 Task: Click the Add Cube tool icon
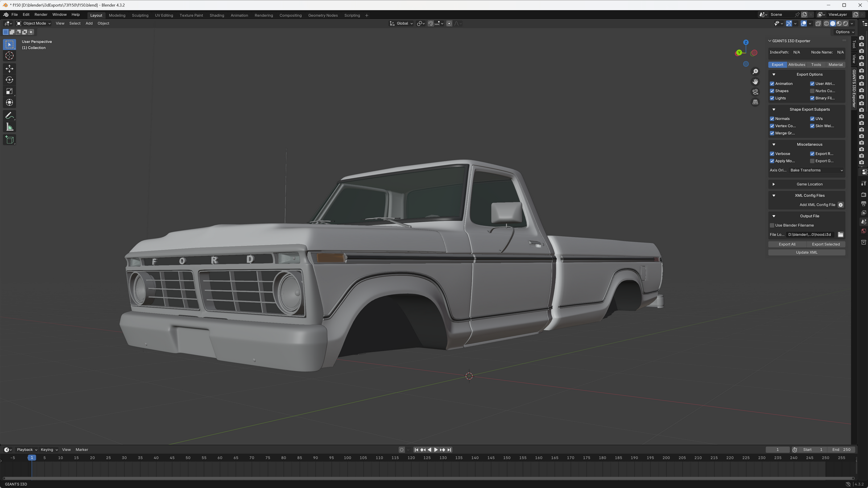(x=9, y=140)
